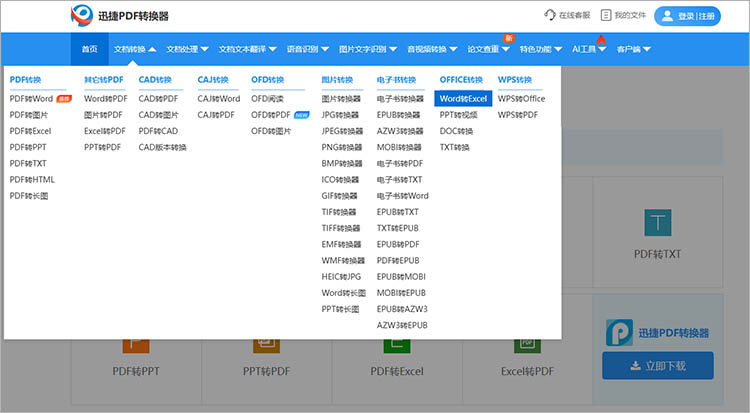The height and width of the screenshot is (413, 750).
Task: Click the WPS转换 column heading
Action: click(x=515, y=80)
